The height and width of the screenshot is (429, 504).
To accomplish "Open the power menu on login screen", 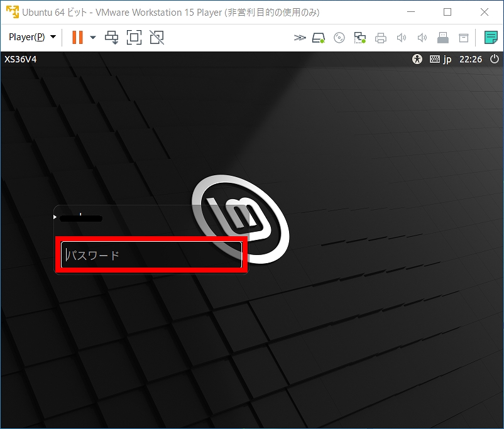I will click(495, 59).
